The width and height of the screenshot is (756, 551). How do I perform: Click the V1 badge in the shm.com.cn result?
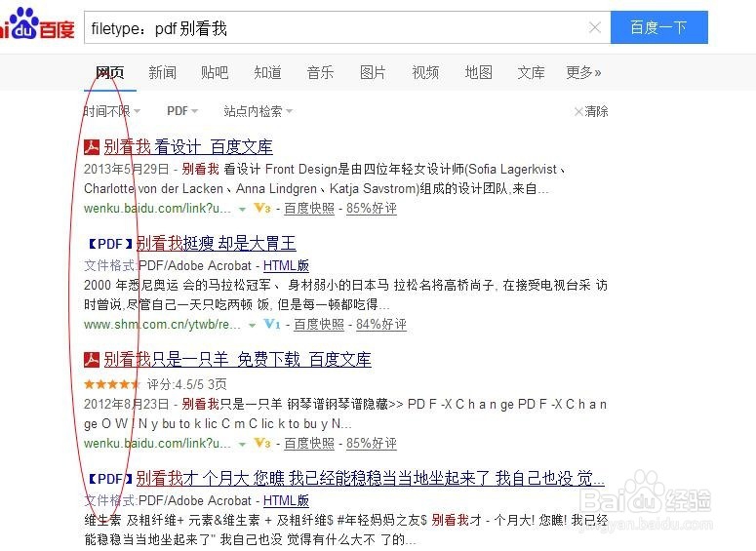pyautogui.click(x=272, y=325)
